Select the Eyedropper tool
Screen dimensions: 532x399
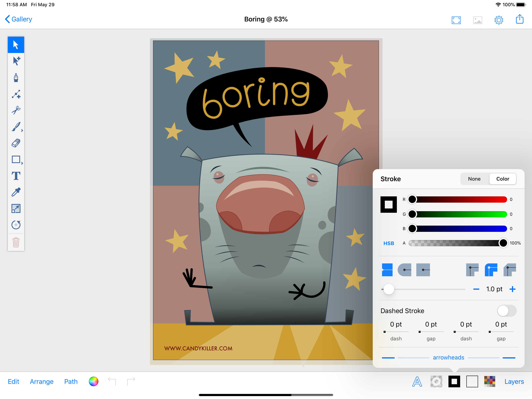16,192
